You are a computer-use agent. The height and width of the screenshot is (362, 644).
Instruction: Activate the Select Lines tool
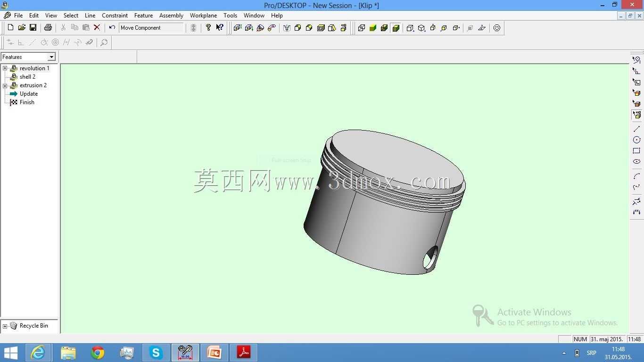pos(636,60)
